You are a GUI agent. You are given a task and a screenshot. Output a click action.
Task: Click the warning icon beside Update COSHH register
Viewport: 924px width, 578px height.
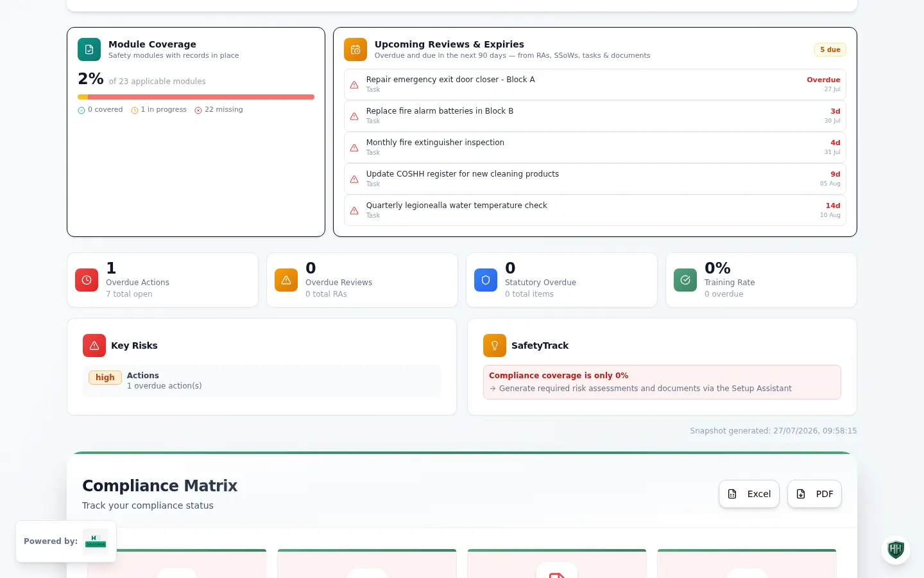(x=354, y=179)
